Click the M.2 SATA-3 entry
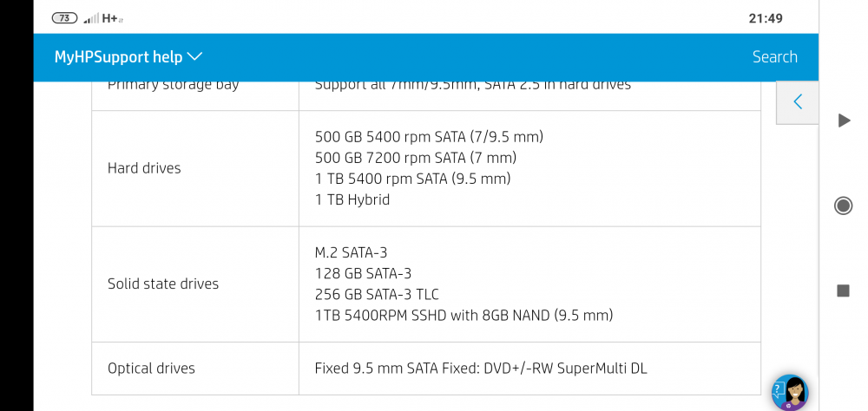This screenshot has width=868, height=411. (x=351, y=252)
